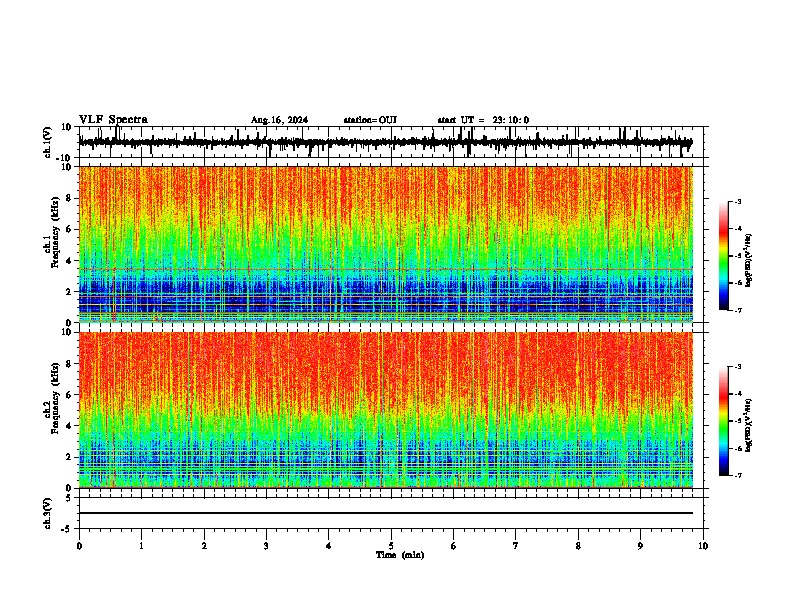Screen dimensions: 792x612
Task: Click the '-7' label on ch.2 colorbar
Action: 738,475
